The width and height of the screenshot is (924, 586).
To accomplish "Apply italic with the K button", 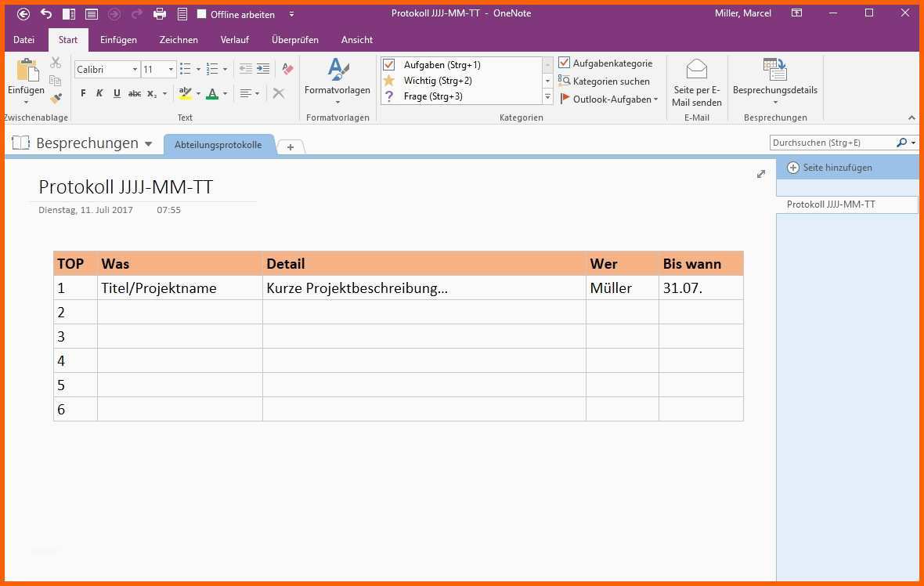I will (x=99, y=93).
